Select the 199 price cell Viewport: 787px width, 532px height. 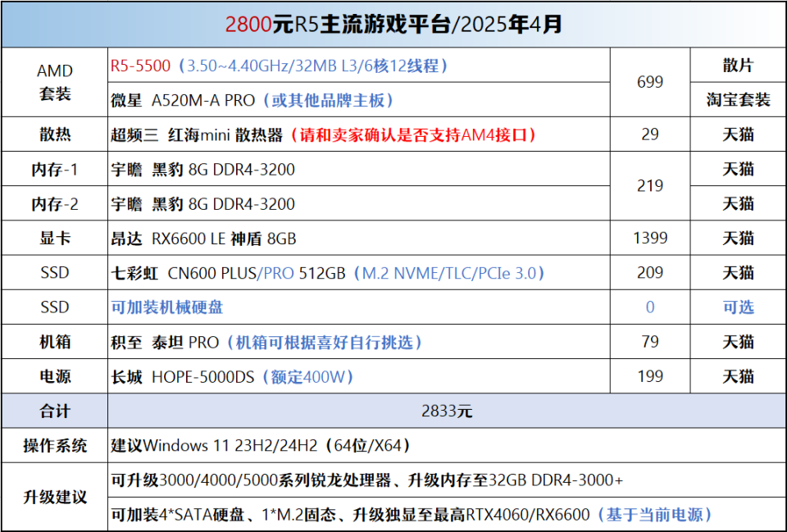[x=650, y=376]
